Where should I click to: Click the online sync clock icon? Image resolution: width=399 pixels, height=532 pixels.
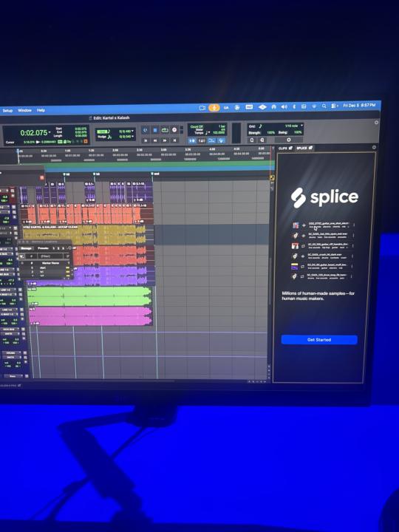[x=146, y=130]
